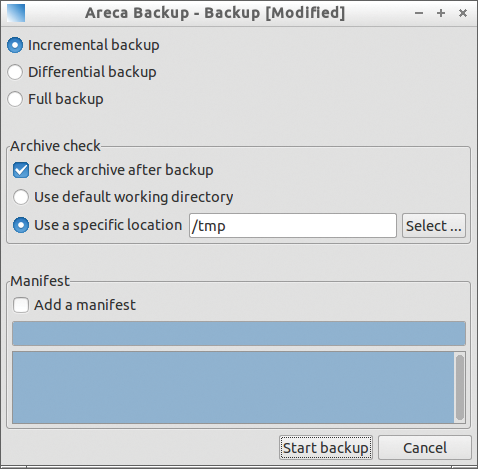Open the Select ... location browser
This screenshot has height=469, width=478.
[434, 226]
